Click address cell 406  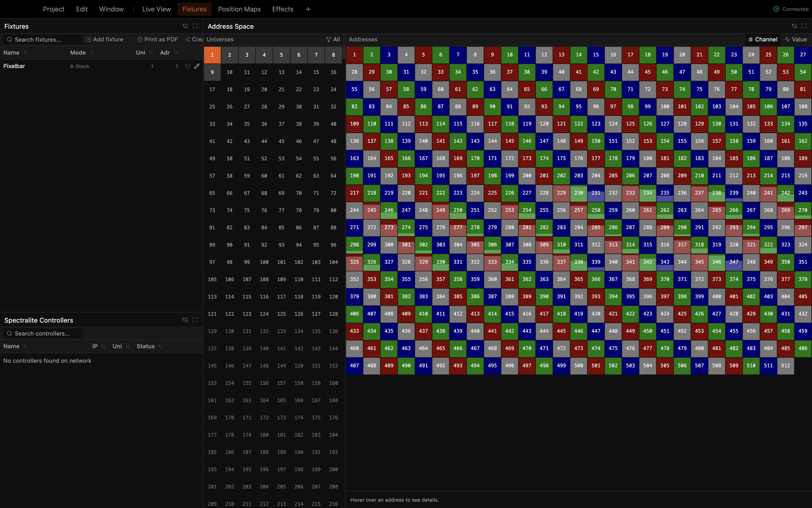tap(354, 314)
